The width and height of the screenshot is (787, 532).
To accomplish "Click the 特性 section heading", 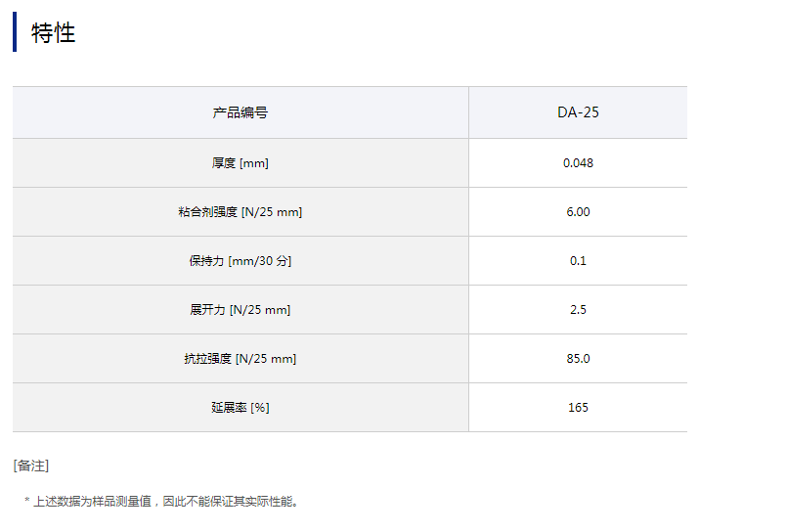I will (54, 33).
